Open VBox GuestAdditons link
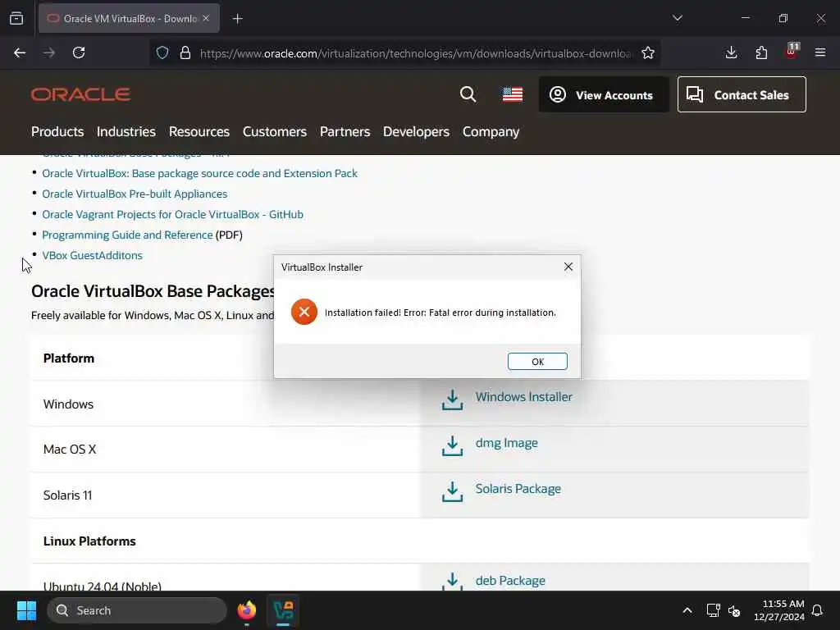 tap(92, 256)
